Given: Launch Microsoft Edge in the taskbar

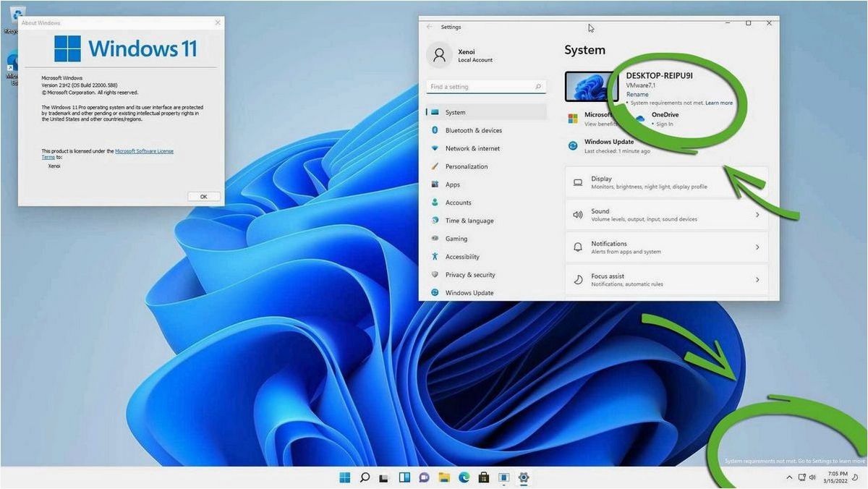Looking at the screenshot, I should (464, 477).
